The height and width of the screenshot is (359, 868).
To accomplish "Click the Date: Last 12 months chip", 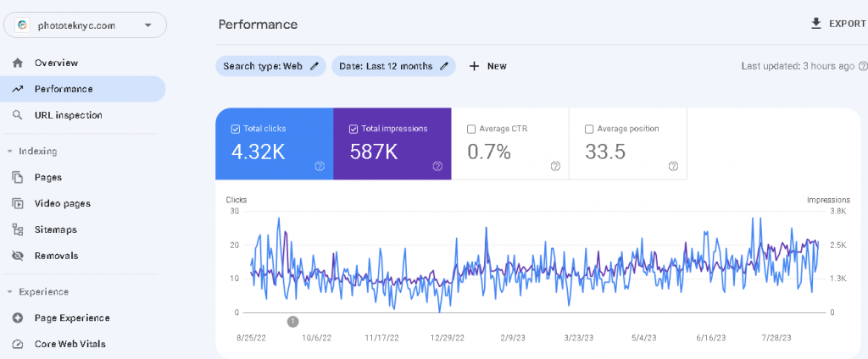I will tap(393, 66).
